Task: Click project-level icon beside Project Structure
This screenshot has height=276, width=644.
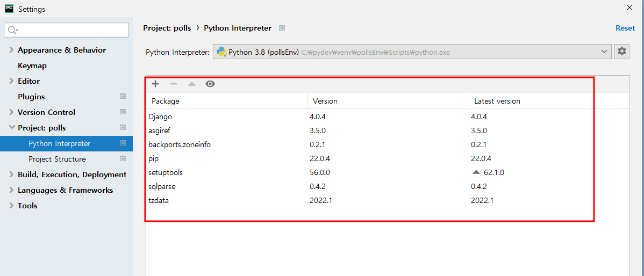Action: (123, 159)
